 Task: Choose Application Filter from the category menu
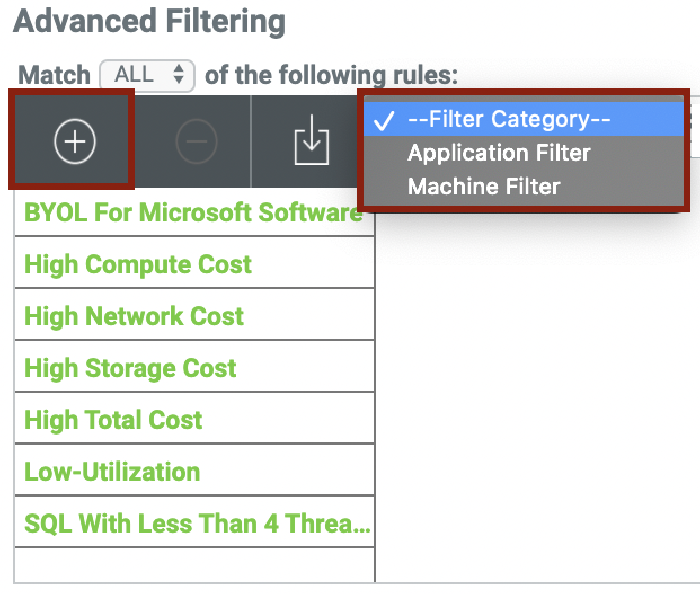pyautogui.click(x=499, y=153)
